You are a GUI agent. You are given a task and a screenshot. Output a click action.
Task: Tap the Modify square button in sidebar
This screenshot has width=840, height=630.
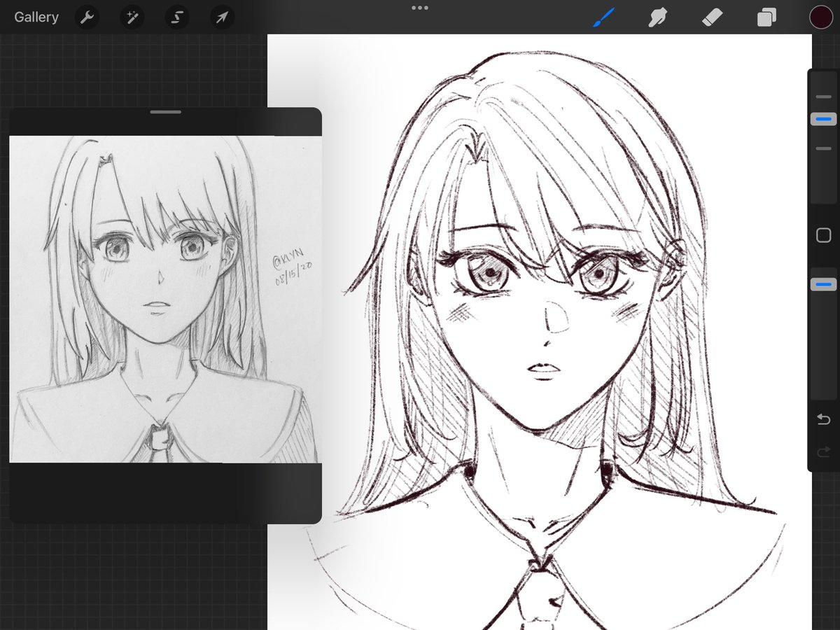(823, 235)
